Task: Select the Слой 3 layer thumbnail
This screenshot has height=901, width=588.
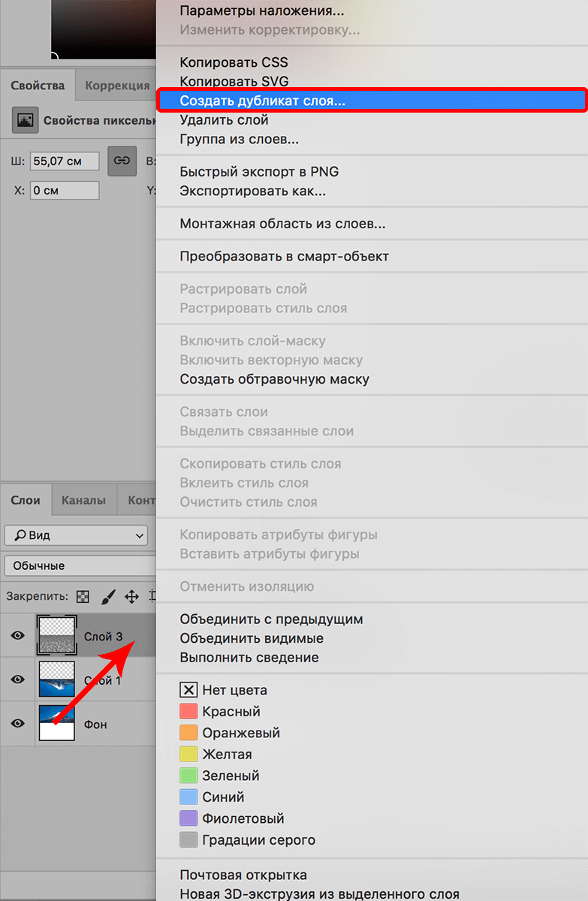Action: 56,636
